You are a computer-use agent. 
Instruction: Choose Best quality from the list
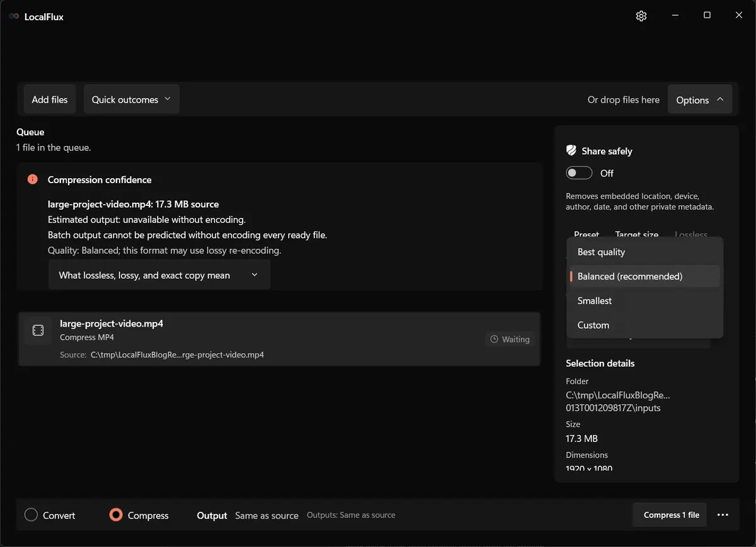644,252
